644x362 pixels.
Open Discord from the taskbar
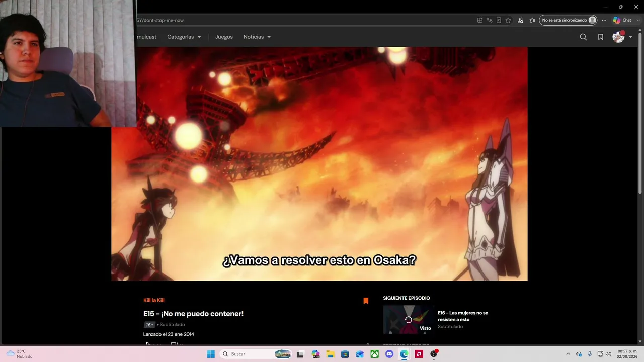coord(389,354)
